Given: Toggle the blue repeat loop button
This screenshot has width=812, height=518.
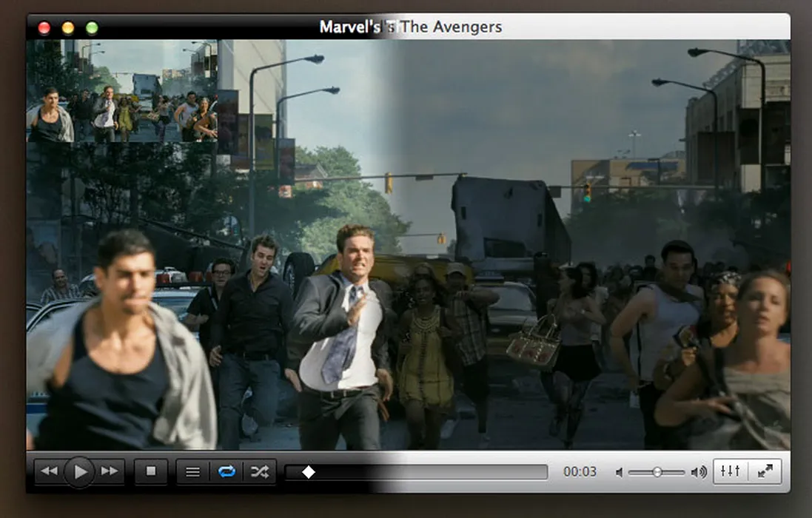Looking at the screenshot, I should pos(227,472).
